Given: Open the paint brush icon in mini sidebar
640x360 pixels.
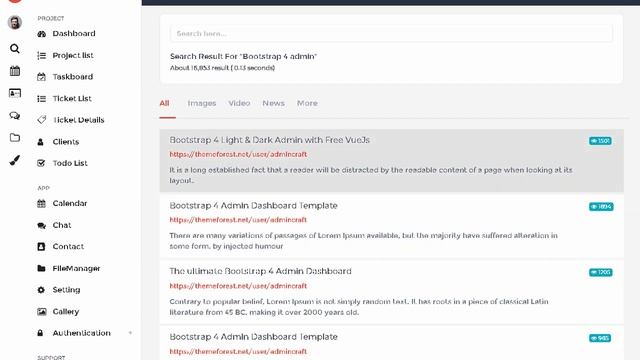Looking at the screenshot, I should (x=15, y=160).
